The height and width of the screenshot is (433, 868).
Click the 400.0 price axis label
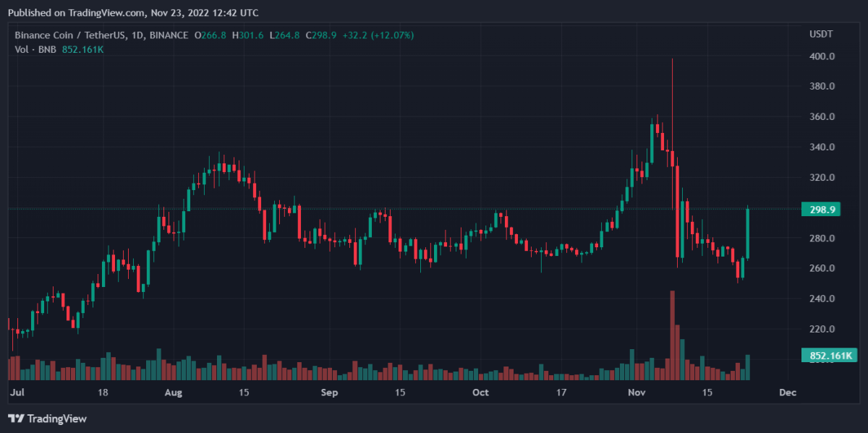point(824,56)
